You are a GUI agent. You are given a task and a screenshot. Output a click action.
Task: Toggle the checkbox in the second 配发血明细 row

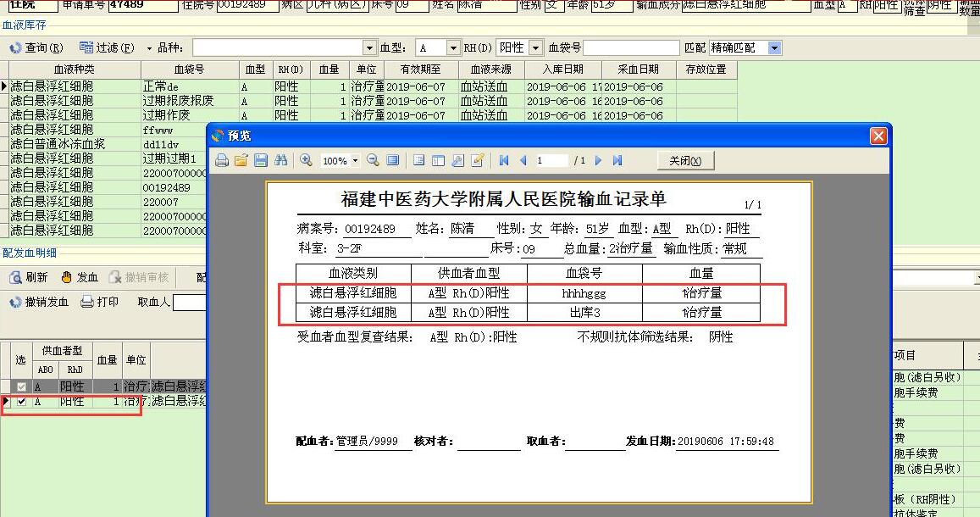21,402
